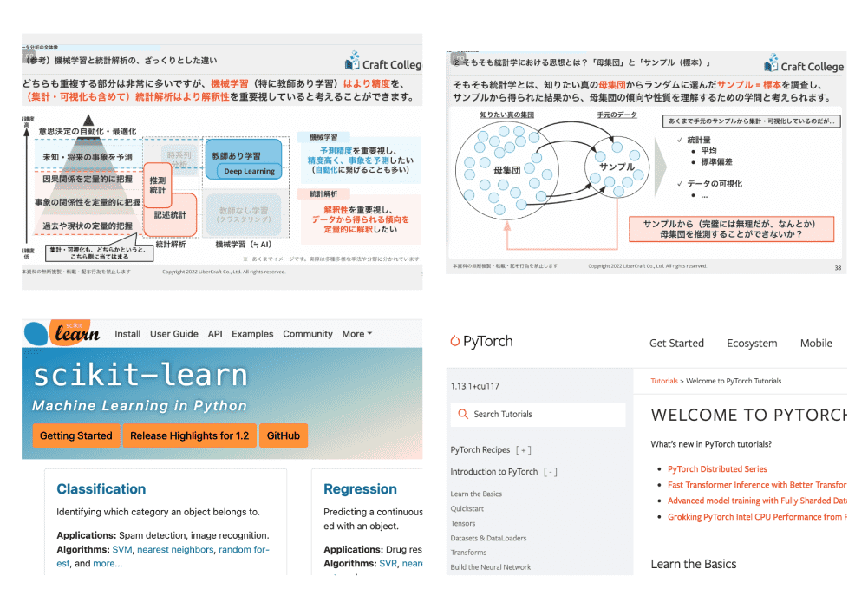Click the Getting Started button
The height and width of the screenshot is (609, 868).
(x=75, y=435)
